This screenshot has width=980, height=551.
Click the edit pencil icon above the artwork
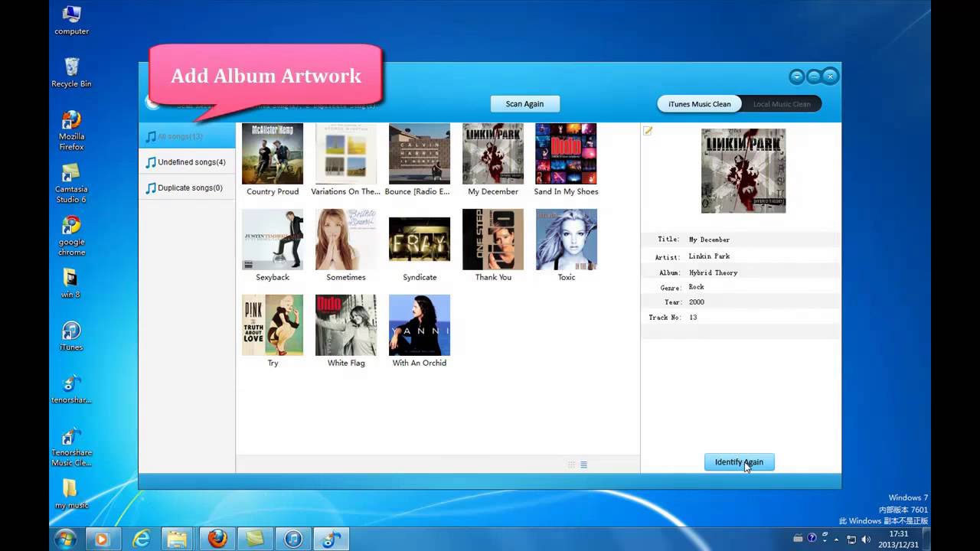(x=648, y=131)
